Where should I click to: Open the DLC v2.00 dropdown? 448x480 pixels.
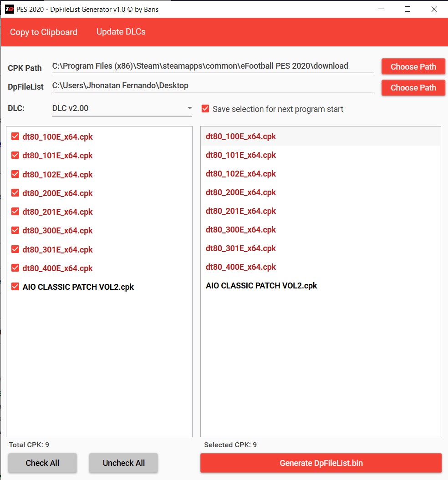tap(122, 108)
